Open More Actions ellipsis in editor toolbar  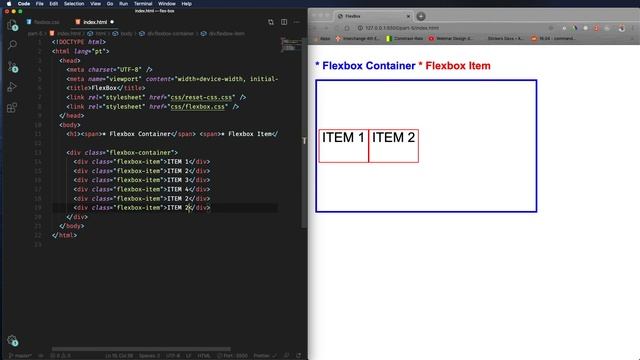click(x=297, y=22)
